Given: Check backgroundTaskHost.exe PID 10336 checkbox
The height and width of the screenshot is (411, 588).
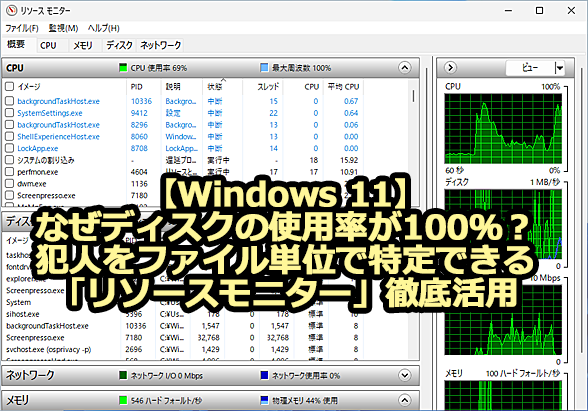Looking at the screenshot, I should (x=10, y=101).
